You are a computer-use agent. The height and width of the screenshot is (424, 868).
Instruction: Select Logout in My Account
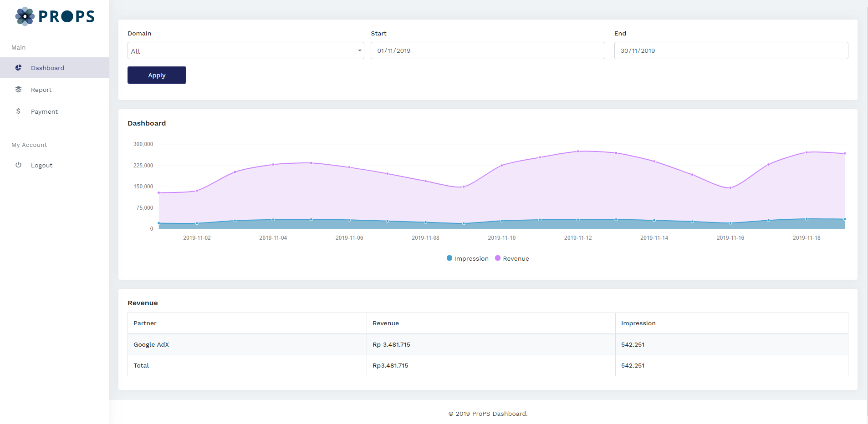click(55, 165)
